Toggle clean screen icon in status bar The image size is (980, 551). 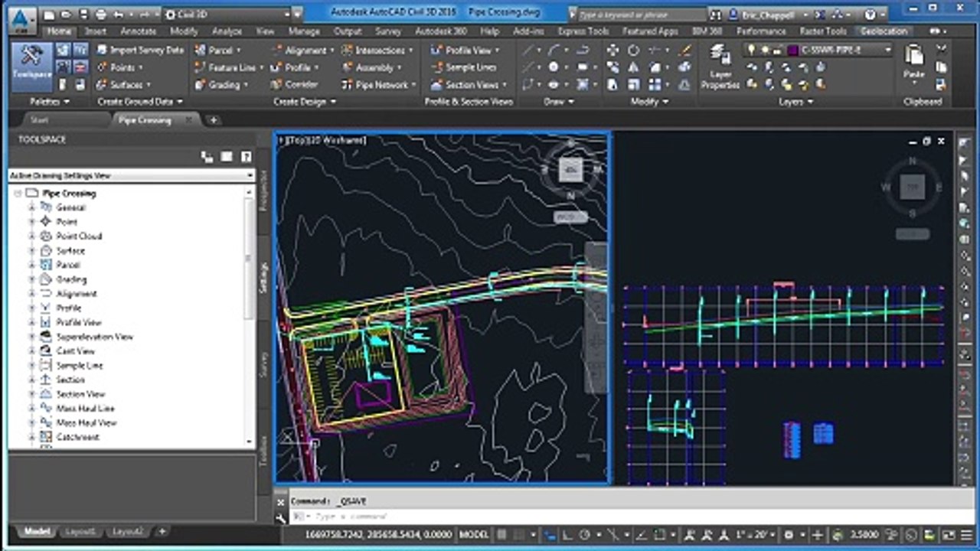948,534
